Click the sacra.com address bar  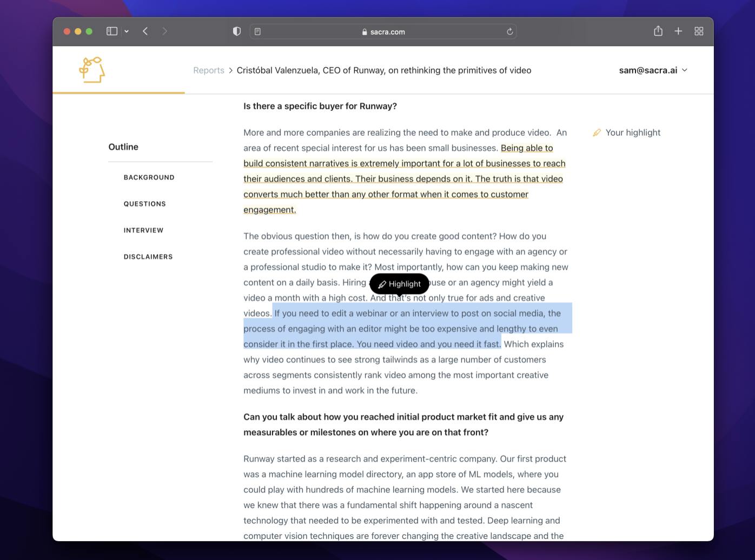(383, 31)
